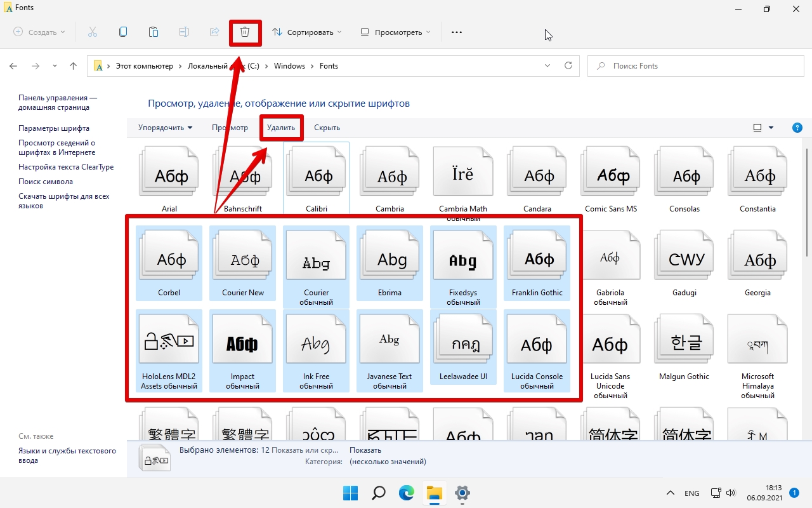Open network and volume tray icons
The image size is (812, 508).
click(723, 493)
